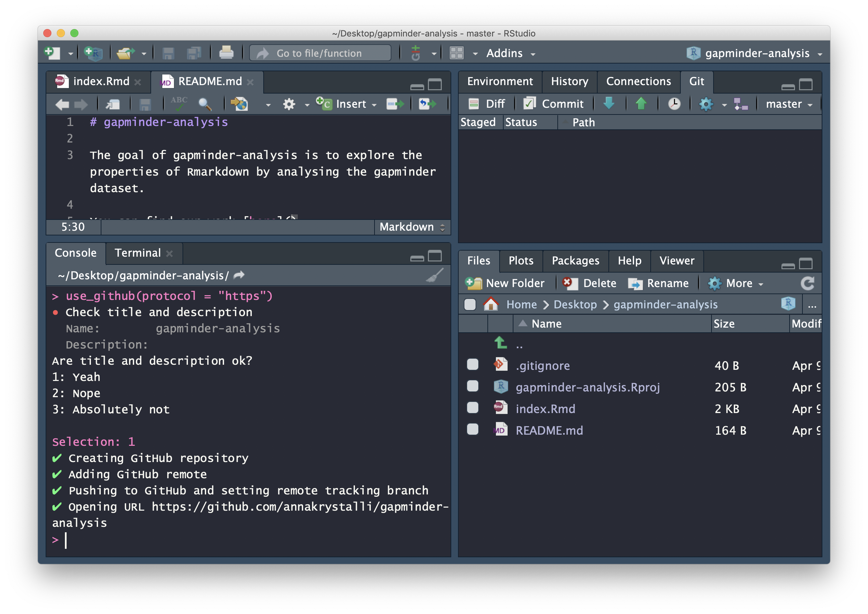
Task: Click the Run current chunk icon
Action: 395,104
